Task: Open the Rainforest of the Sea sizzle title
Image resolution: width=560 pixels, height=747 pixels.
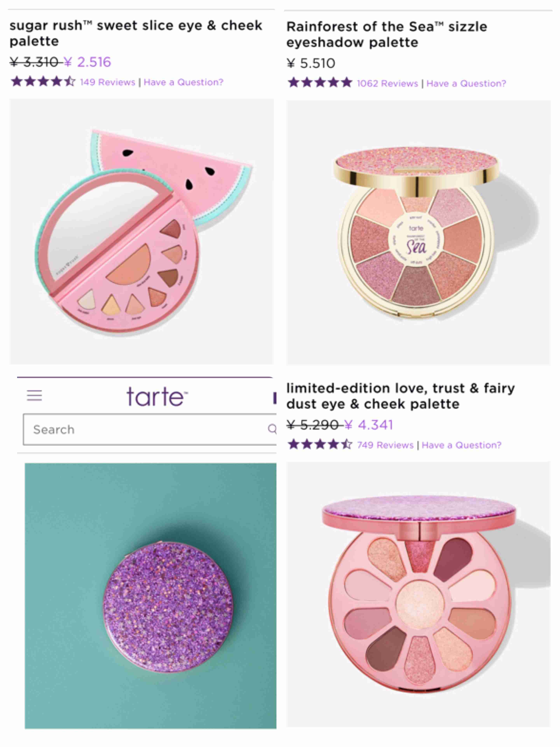Action: (387, 34)
